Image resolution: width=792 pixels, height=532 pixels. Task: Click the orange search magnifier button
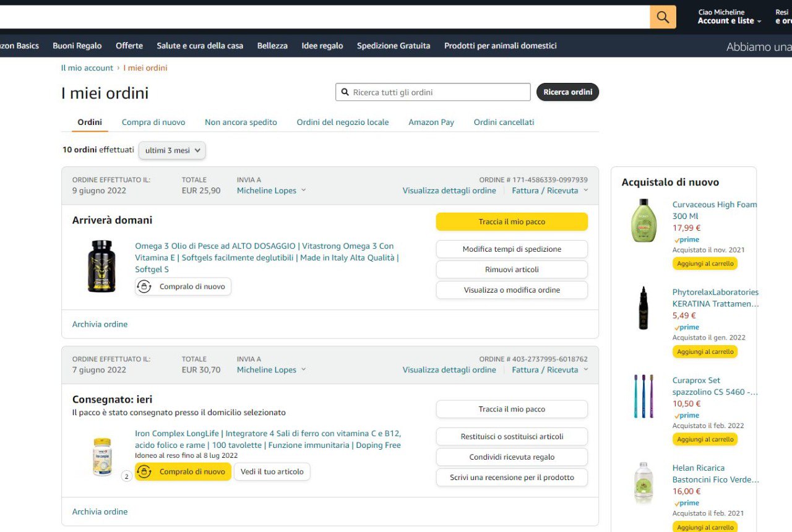pos(663,17)
